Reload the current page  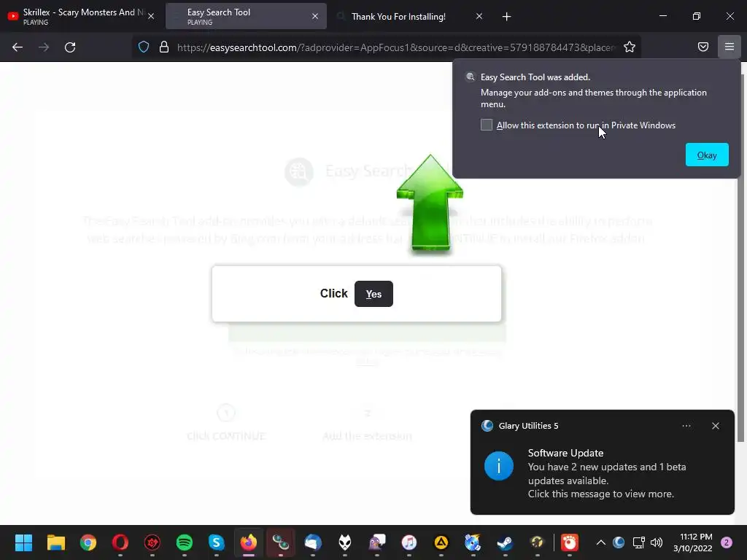[70, 47]
